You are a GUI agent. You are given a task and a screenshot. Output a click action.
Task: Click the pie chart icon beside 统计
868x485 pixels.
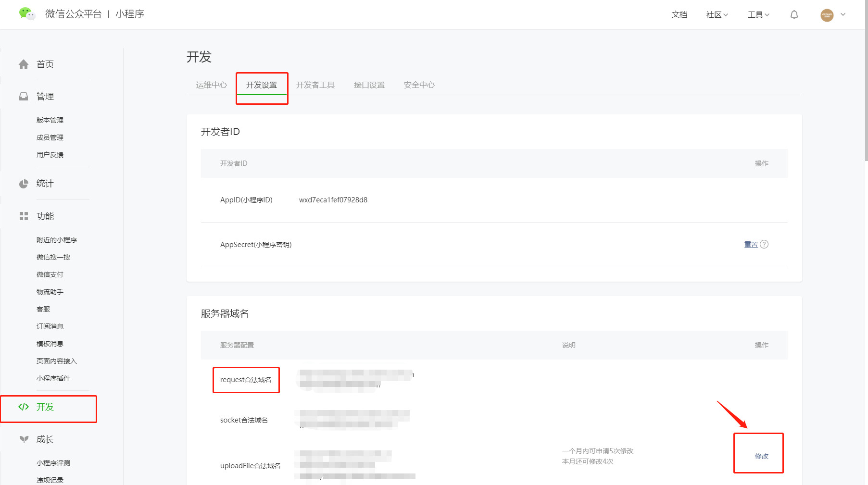pos(24,184)
